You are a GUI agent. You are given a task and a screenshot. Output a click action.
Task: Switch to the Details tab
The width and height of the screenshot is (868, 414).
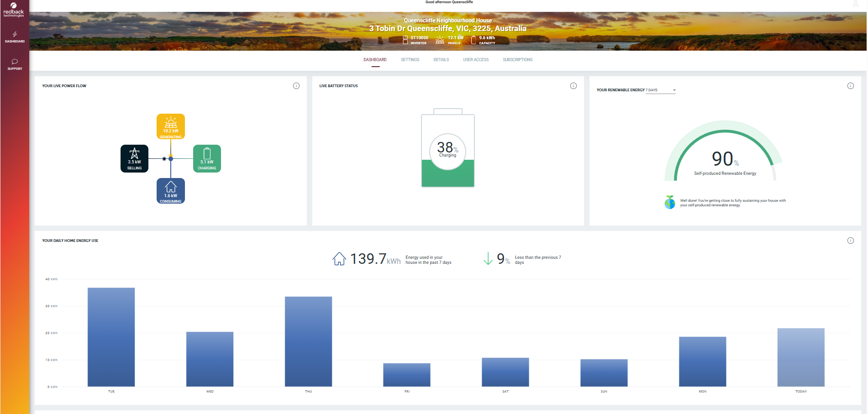441,60
